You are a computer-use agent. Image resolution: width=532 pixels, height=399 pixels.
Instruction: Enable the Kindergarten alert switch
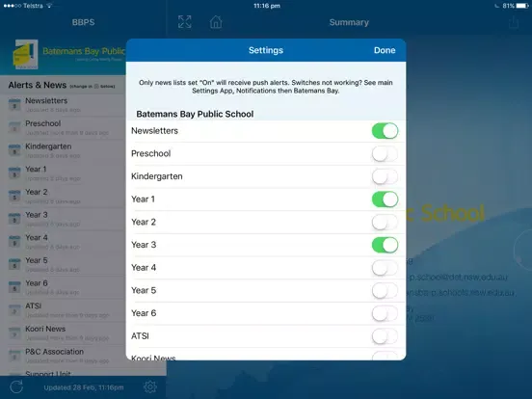click(385, 176)
